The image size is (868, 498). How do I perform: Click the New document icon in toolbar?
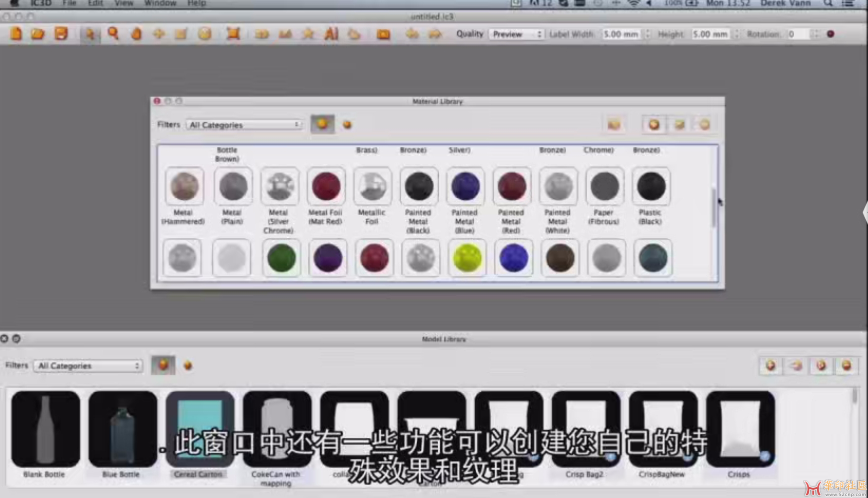[x=16, y=34]
